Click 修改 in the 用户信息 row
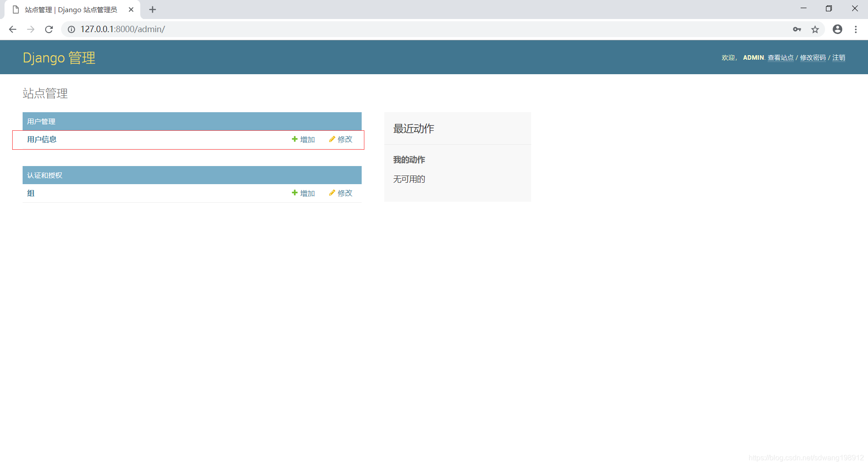 click(341, 139)
